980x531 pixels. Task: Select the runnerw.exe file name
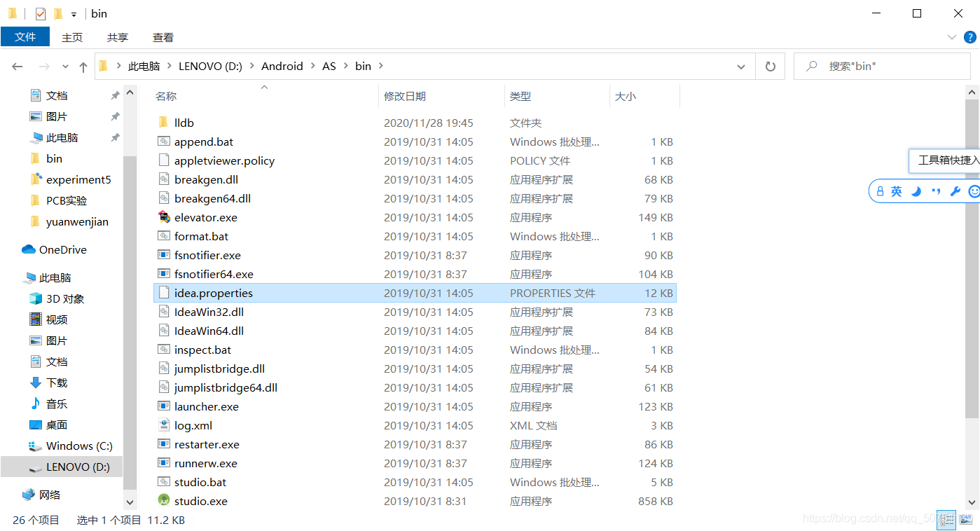pyautogui.click(x=205, y=463)
